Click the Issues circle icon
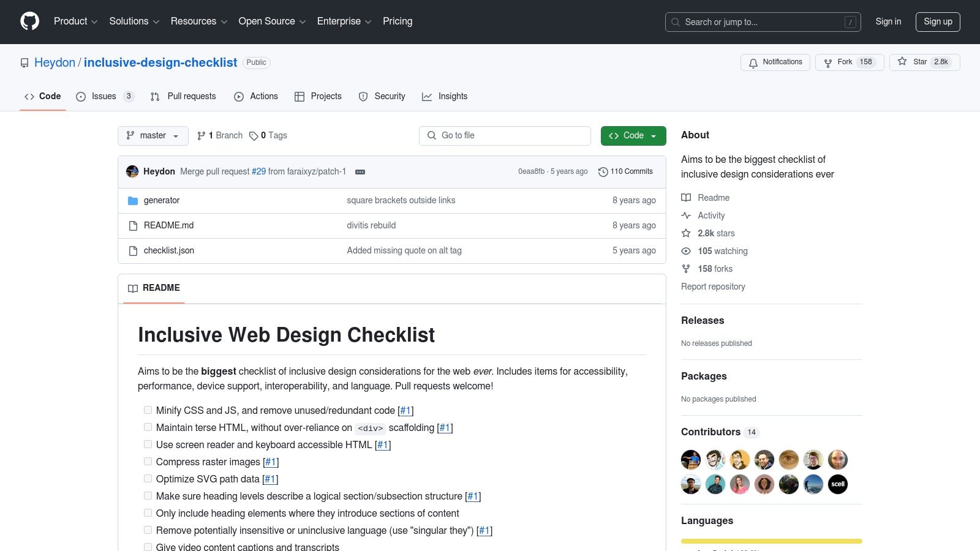The width and height of the screenshot is (980, 551). (x=81, y=97)
